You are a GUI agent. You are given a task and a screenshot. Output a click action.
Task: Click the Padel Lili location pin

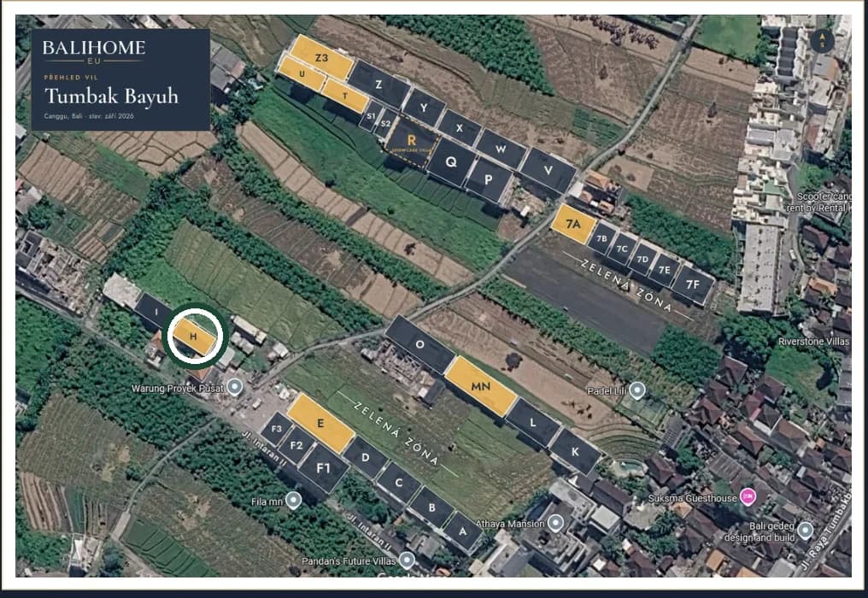tap(637, 390)
